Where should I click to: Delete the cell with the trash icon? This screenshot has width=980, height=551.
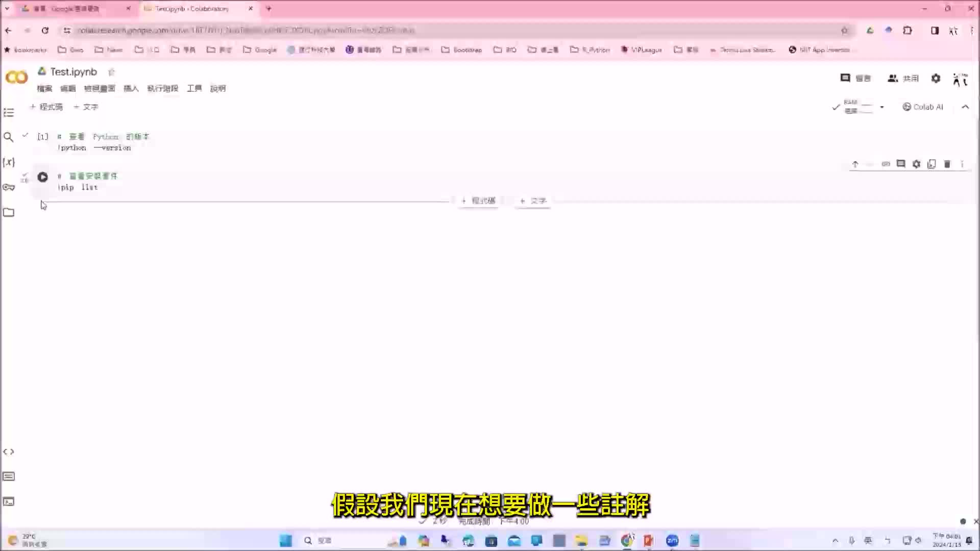click(947, 164)
